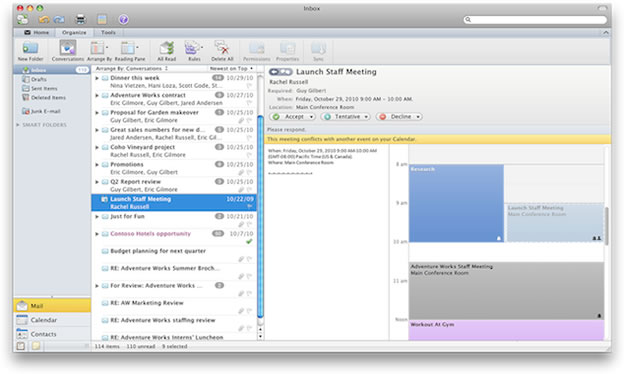624x374 pixels.
Task: Open folder Properties ribbon icon
Action: [x=287, y=49]
